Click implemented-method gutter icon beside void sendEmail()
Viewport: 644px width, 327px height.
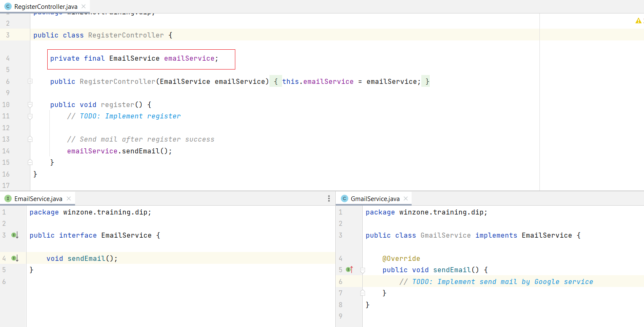click(15, 258)
